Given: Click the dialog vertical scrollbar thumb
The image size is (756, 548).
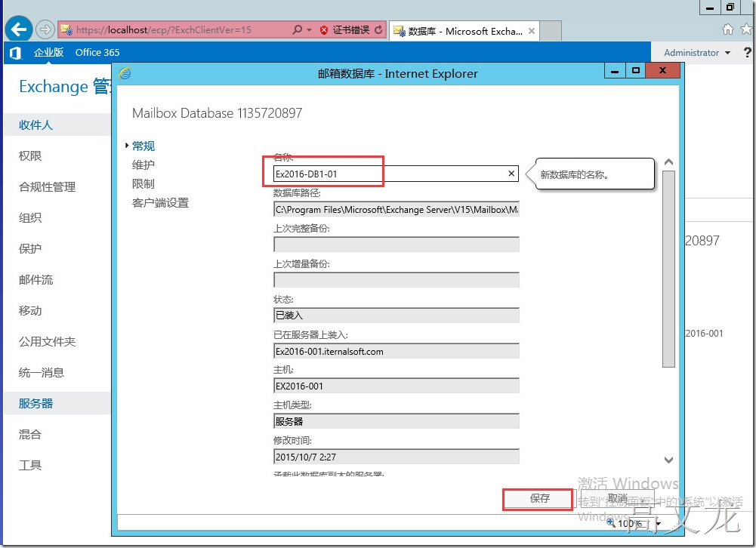Looking at the screenshot, I should (668, 269).
